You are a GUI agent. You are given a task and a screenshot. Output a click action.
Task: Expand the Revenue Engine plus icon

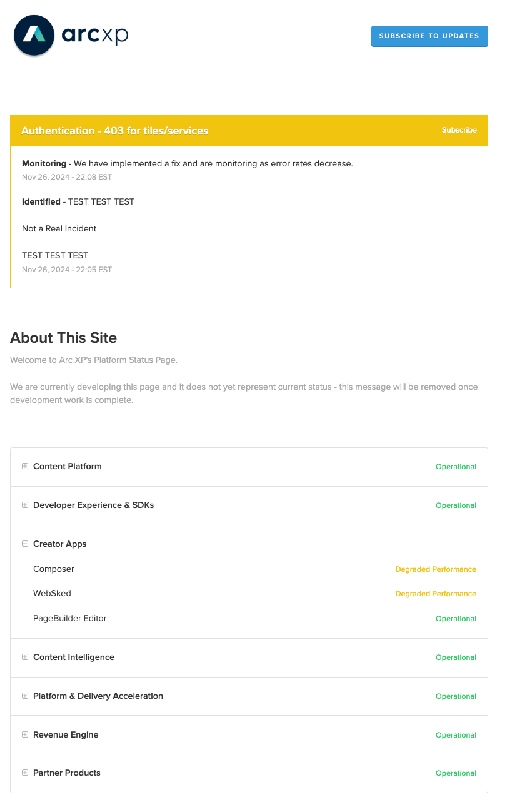pos(25,734)
